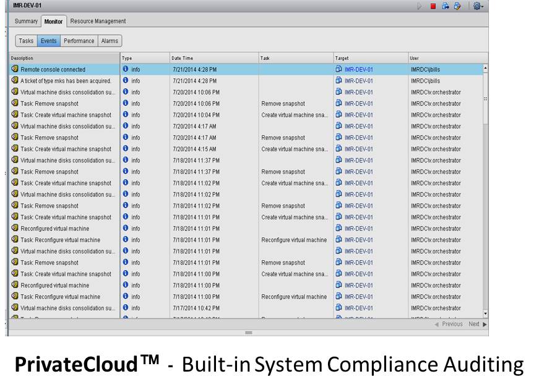Sort by the Type column header
Image resolution: width=539 pixels, height=392 pixels.
[x=145, y=58]
